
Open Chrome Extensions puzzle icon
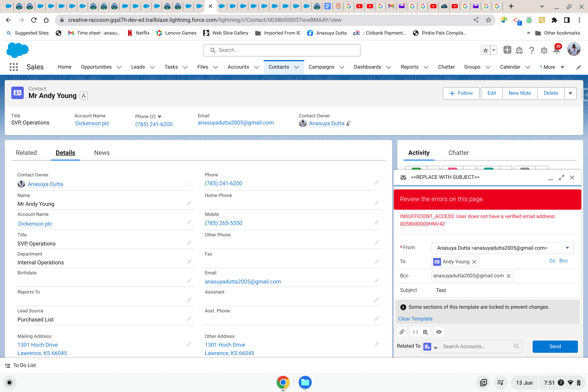(554, 20)
